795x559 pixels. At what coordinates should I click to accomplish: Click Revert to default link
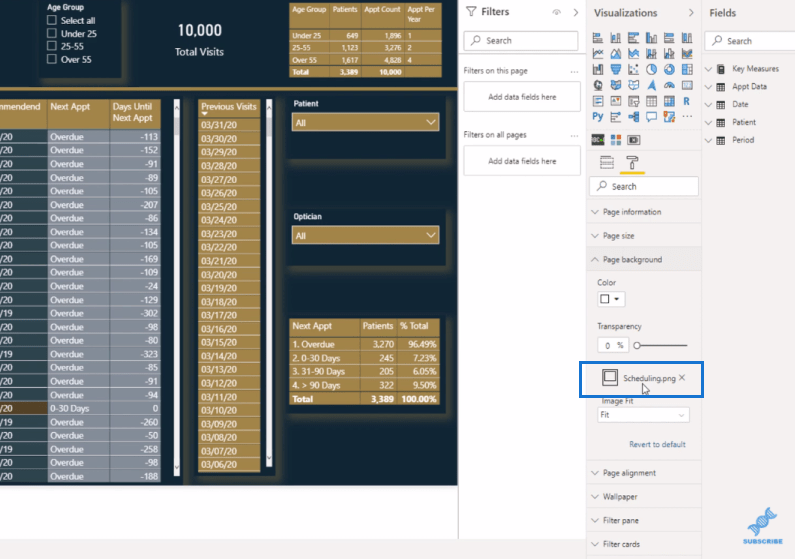pyautogui.click(x=657, y=444)
